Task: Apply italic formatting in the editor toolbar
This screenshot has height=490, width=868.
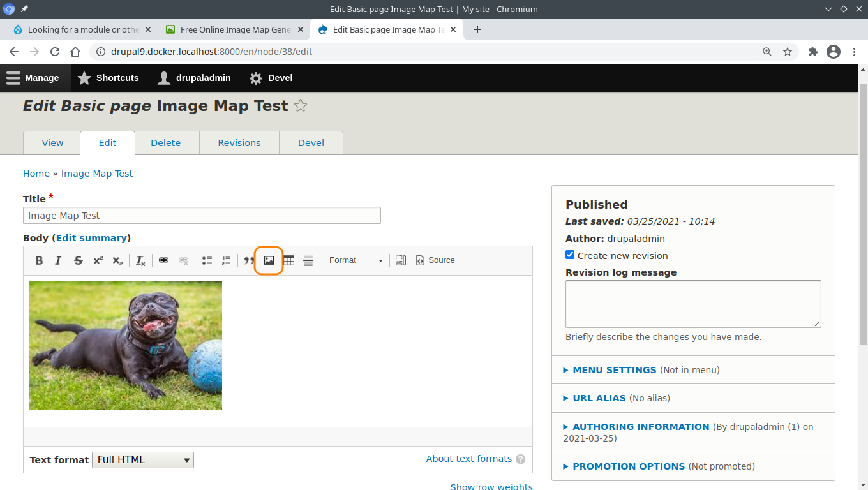Action: (x=58, y=260)
